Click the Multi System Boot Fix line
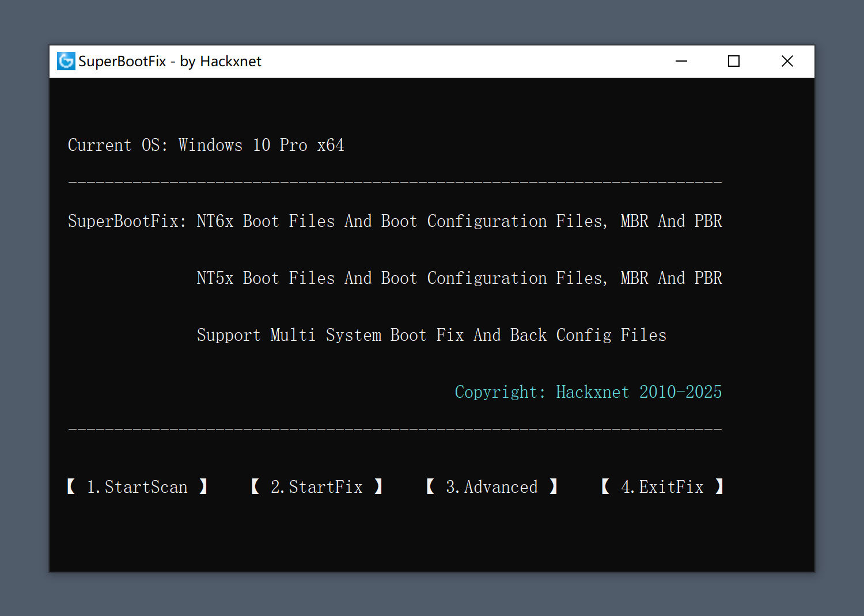 click(x=431, y=334)
